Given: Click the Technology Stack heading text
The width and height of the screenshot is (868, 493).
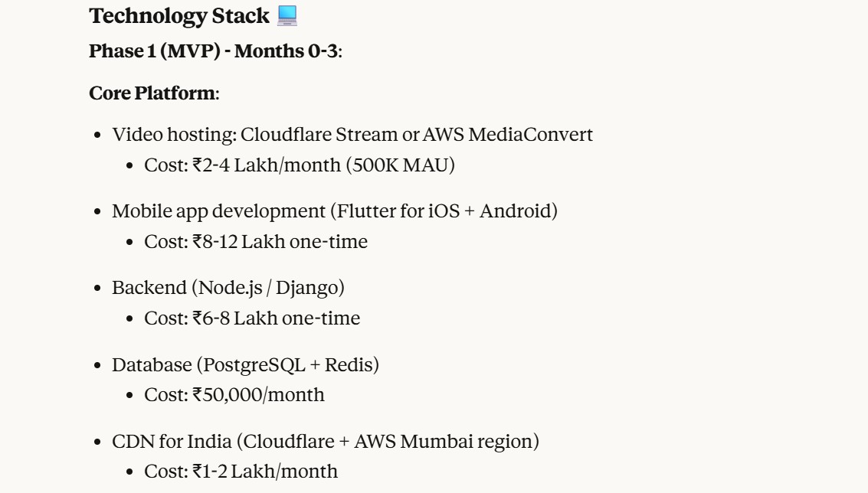Looking at the screenshot, I should [x=179, y=15].
